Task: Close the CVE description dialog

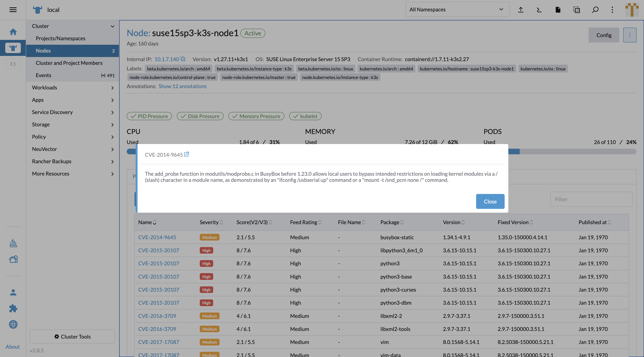Action: tap(490, 201)
